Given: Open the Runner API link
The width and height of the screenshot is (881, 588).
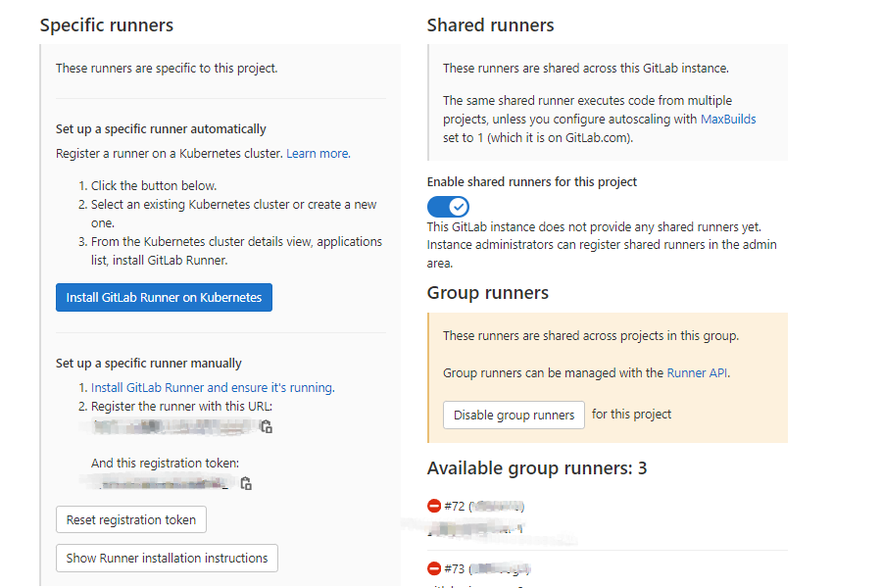Looking at the screenshot, I should click(x=697, y=372).
